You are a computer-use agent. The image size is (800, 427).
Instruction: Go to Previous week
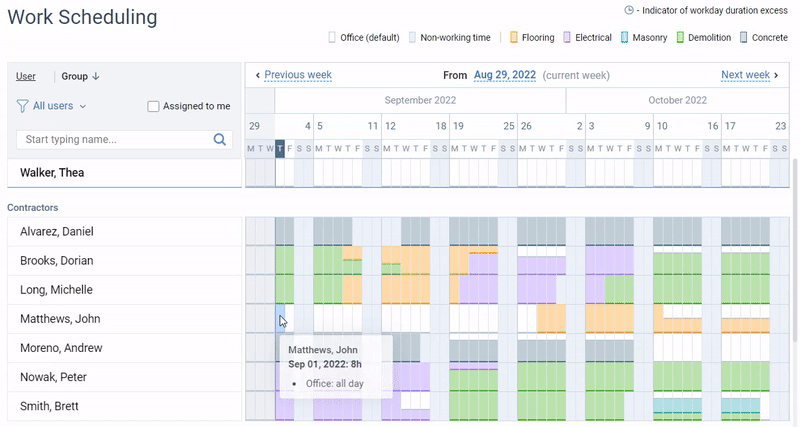[298, 75]
